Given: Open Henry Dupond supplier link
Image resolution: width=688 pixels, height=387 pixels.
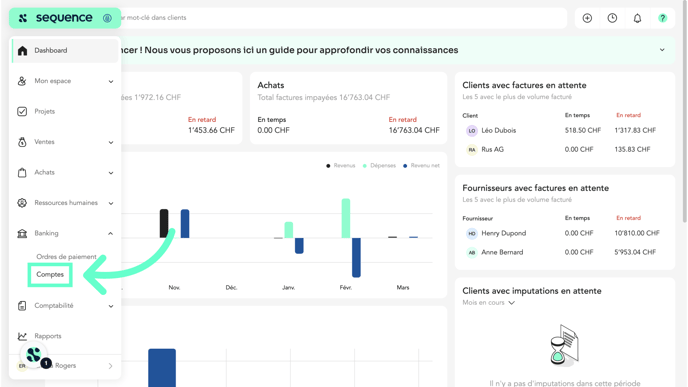Looking at the screenshot, I should click(503, 233).
